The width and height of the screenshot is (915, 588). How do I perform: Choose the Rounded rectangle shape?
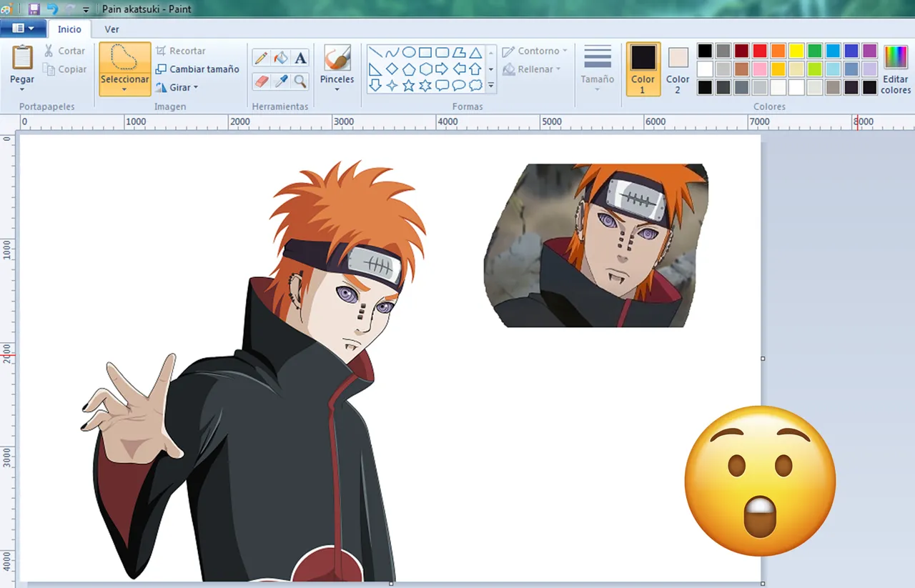pos(442,53)
